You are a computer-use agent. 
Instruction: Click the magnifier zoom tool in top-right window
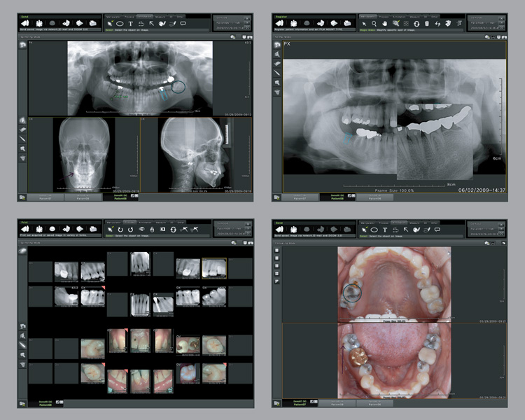point(374,23)
